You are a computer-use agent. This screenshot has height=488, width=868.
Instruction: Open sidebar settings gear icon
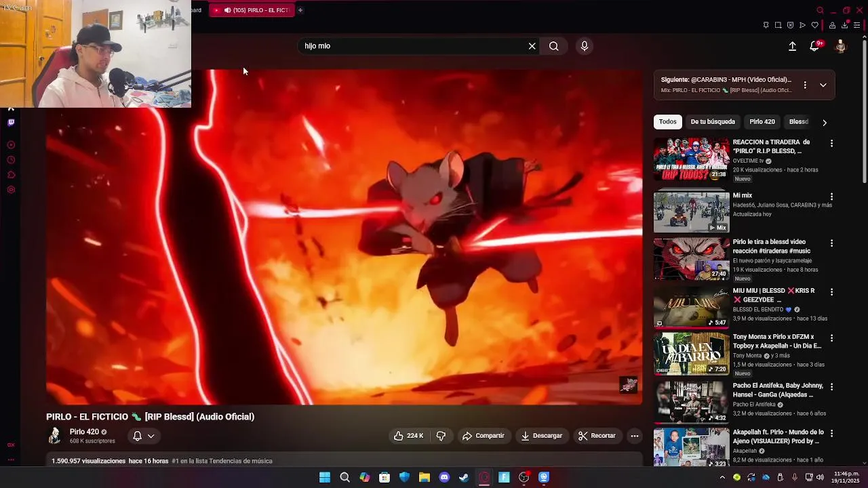(11, 190)
